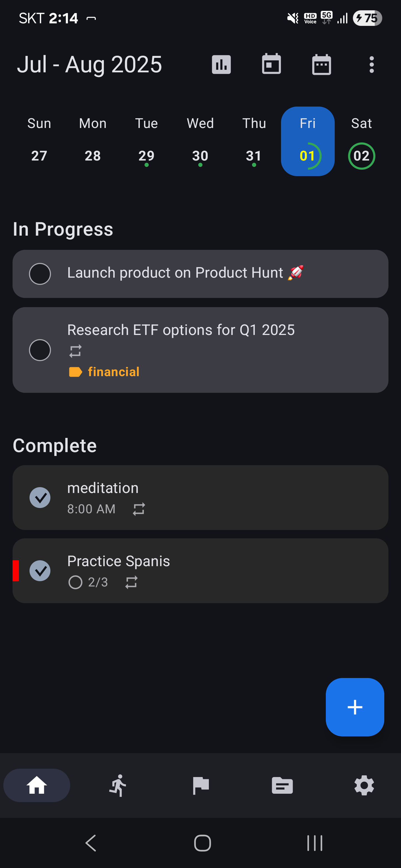Open the three-dot overflow menu

(371, 64)
